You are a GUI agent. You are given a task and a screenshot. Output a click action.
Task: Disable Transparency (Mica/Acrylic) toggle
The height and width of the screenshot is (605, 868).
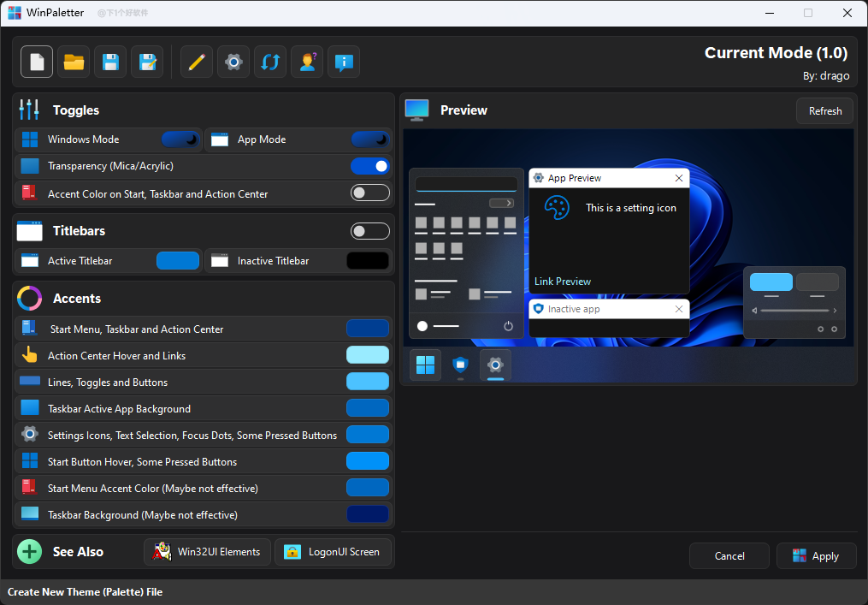pyautogui.click(x=369, y=166)
